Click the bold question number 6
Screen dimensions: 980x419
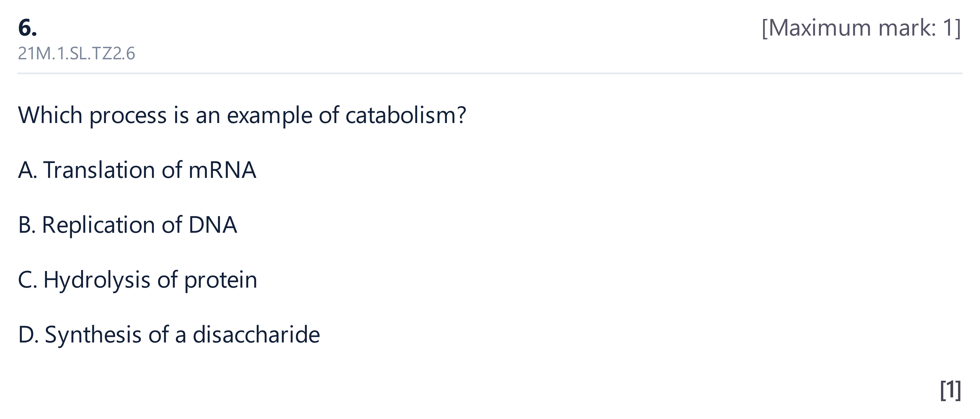27,28
